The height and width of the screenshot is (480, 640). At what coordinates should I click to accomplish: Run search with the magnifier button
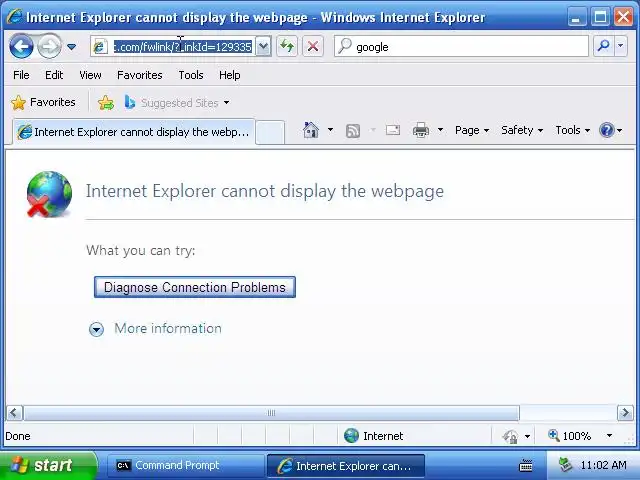pyautogui.click(x=603, y=46)
